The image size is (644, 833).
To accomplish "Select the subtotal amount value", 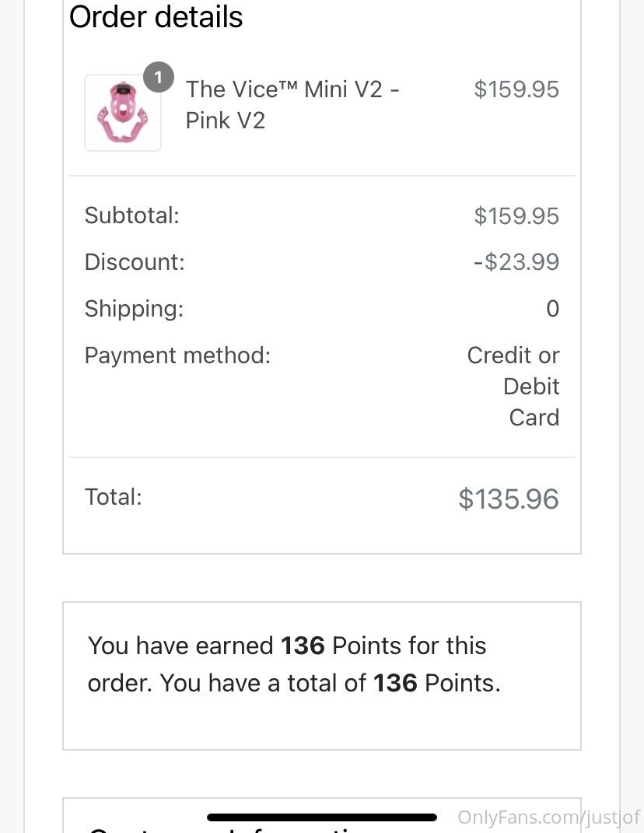I will [516, 216].
